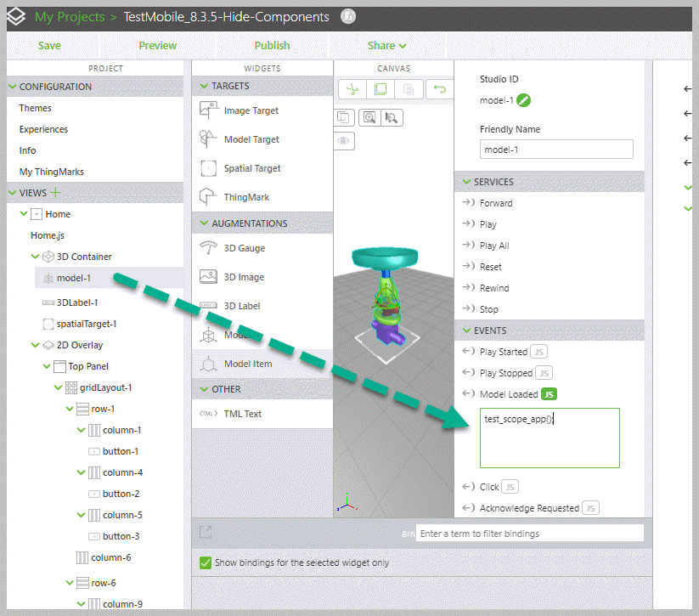
Task: Click the JS button next to Play Started
Action: click(x=540, y=352)
